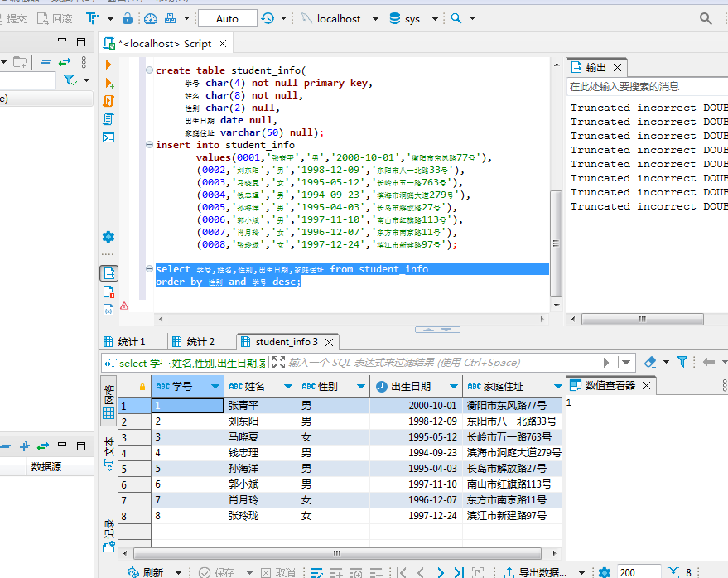728x578 pixels.
Task: Open 出生日期 column sort dropdown
Action: coord(454,386)
